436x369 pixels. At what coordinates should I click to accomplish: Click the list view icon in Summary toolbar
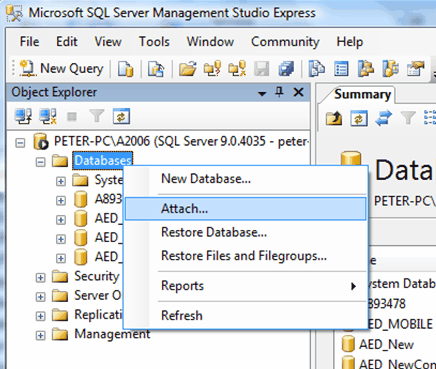pos(430,118)
